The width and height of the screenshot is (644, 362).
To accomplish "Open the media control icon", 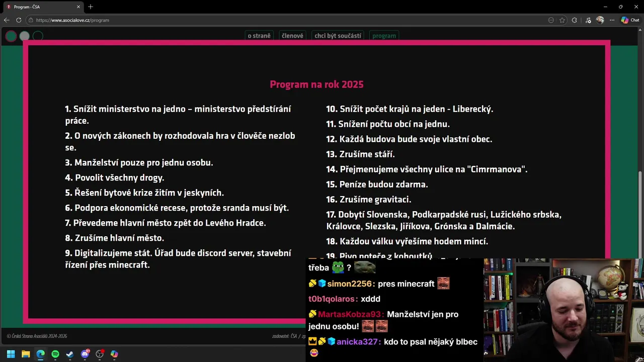I will (x=588, y=20).
